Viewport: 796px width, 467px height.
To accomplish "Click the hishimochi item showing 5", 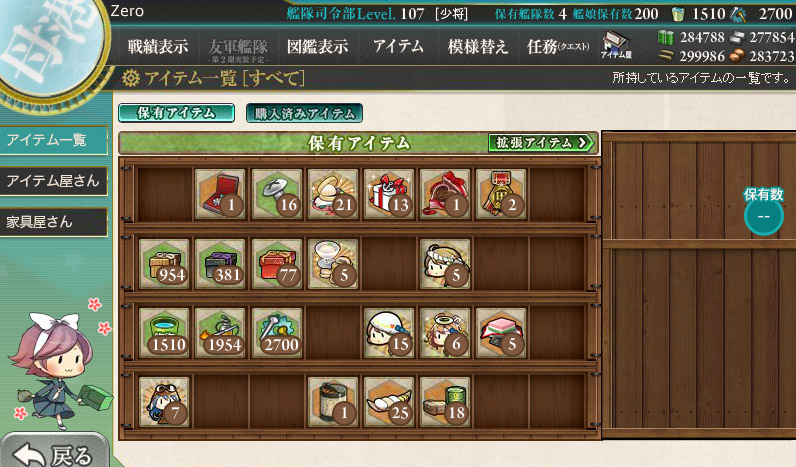I will pyautogui.click(x=501, y=333).
